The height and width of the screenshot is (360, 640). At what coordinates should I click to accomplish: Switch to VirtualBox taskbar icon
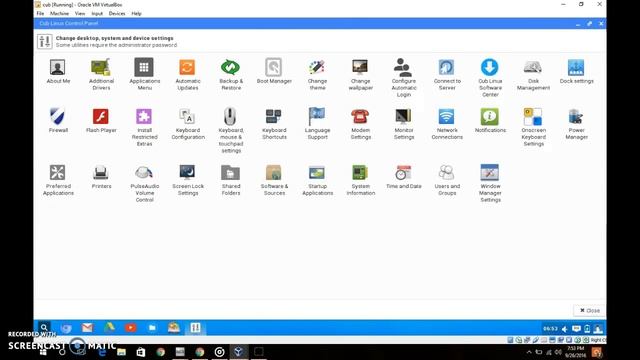click(239, 352)
